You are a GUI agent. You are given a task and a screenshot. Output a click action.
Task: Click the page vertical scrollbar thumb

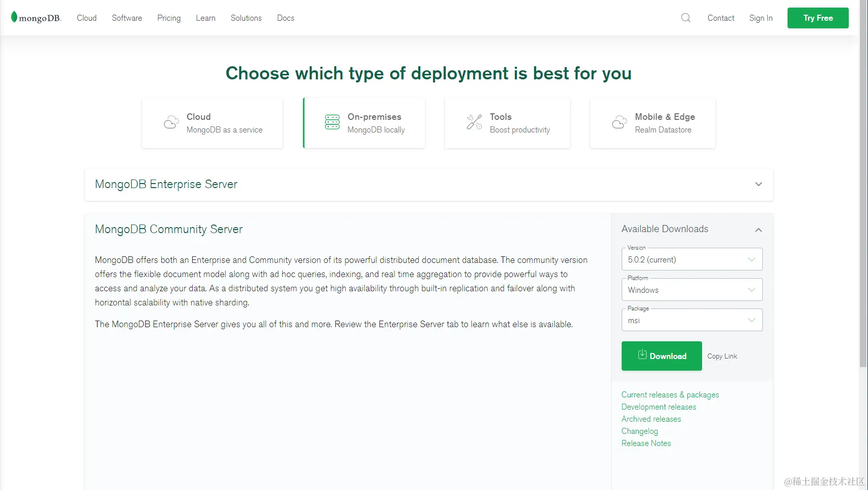863,184
